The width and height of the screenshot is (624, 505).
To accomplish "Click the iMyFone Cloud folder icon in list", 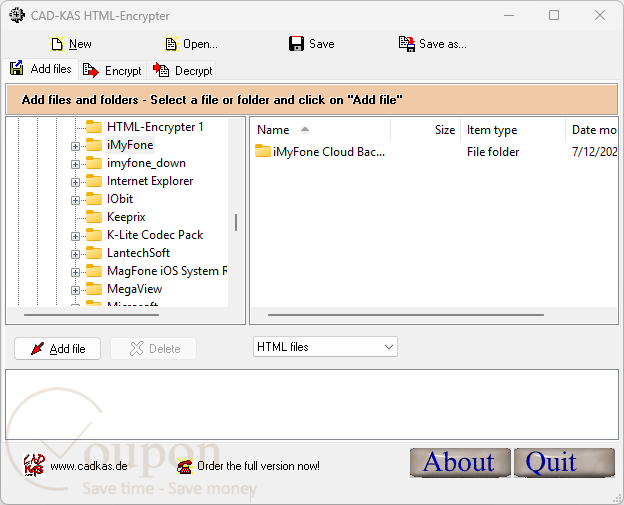I will [x=263, y=151].
